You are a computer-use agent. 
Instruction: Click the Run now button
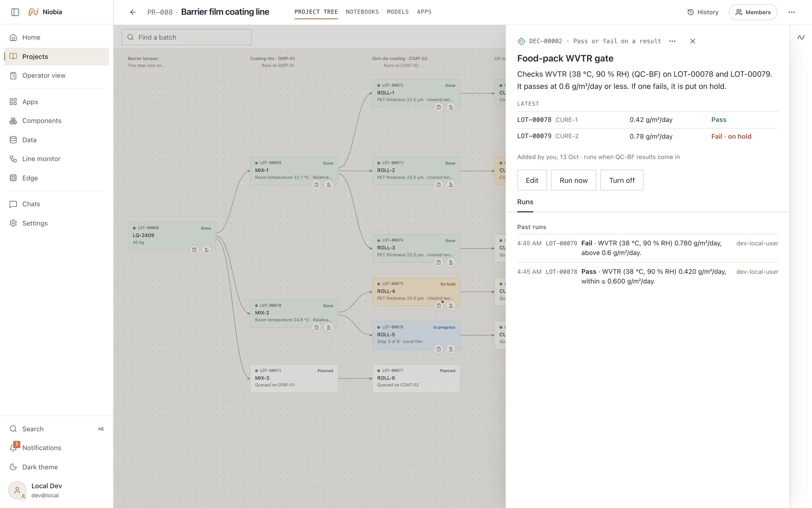(573, 180)
